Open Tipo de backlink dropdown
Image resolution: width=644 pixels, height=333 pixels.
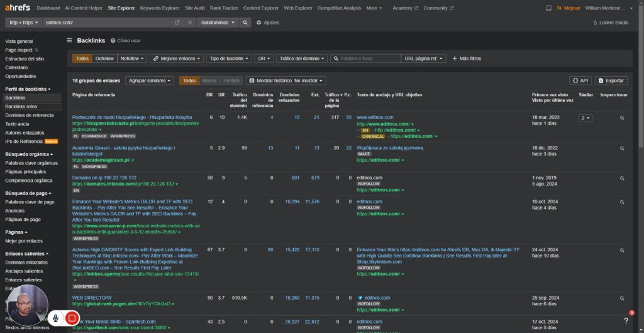229,59
